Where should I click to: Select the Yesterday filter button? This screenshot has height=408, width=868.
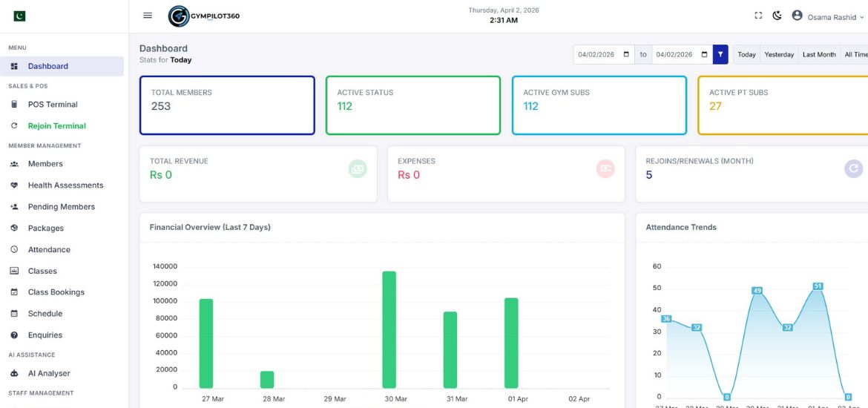779,54
